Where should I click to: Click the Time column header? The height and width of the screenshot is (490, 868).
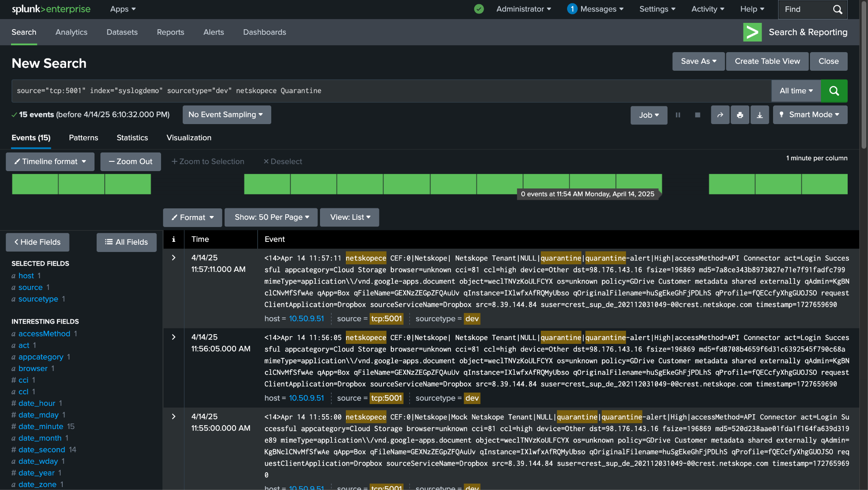[x=200, y=239]
